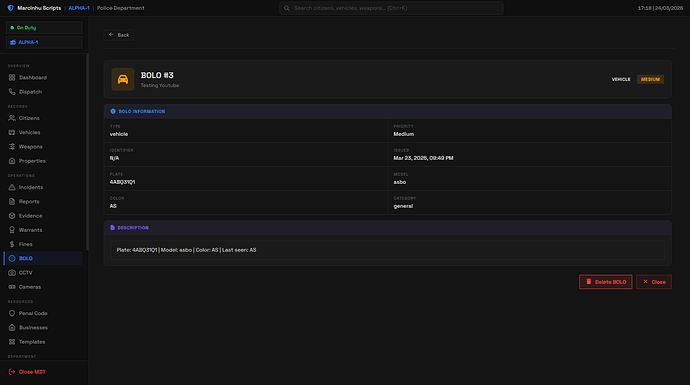
Task: Click the Testing Youtube subtitle
Action: point(160,85)
